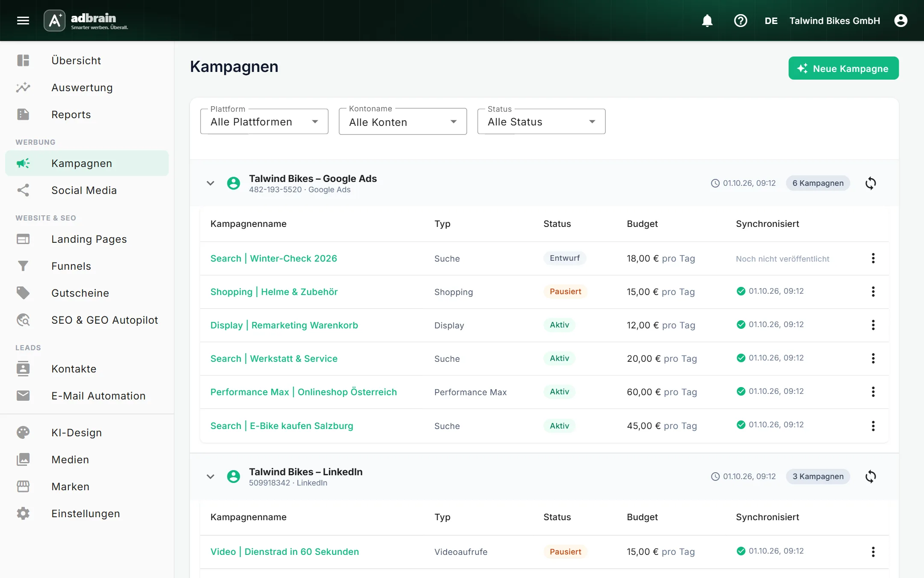Open row menu for Onlineshop Österreich

873,392
